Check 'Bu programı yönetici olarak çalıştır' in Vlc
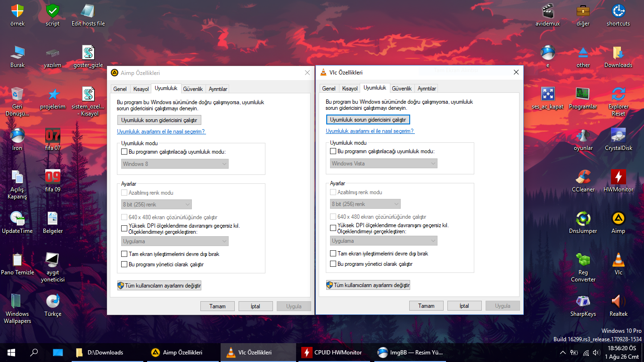This screenshot has height=362, width=644. pyautogui.click(x=333, y=264)
